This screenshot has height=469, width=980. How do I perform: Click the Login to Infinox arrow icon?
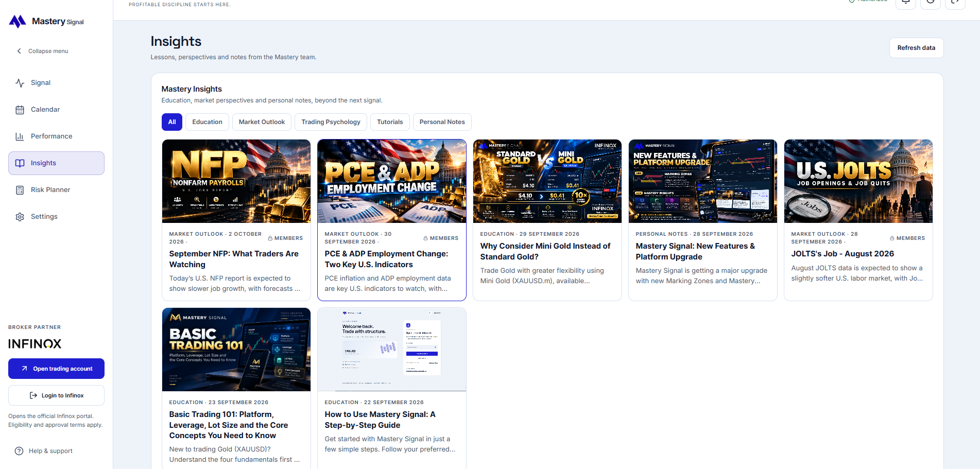pos(33,395)
